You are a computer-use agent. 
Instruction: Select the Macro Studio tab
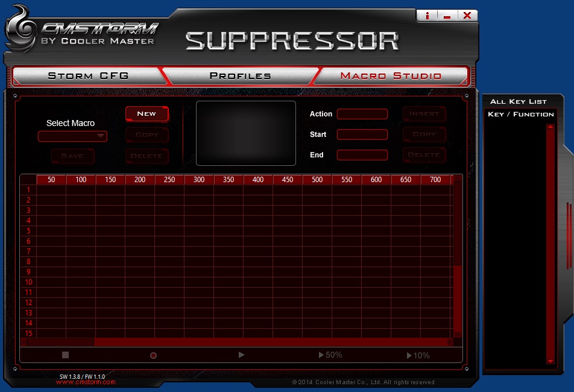coord(391,76)
